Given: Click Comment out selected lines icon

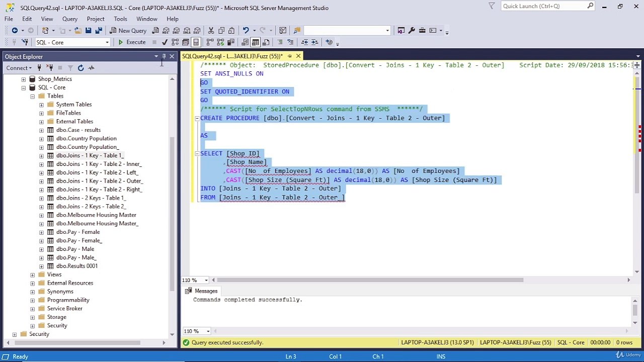Looking at the screenshot, I should 280,42.
